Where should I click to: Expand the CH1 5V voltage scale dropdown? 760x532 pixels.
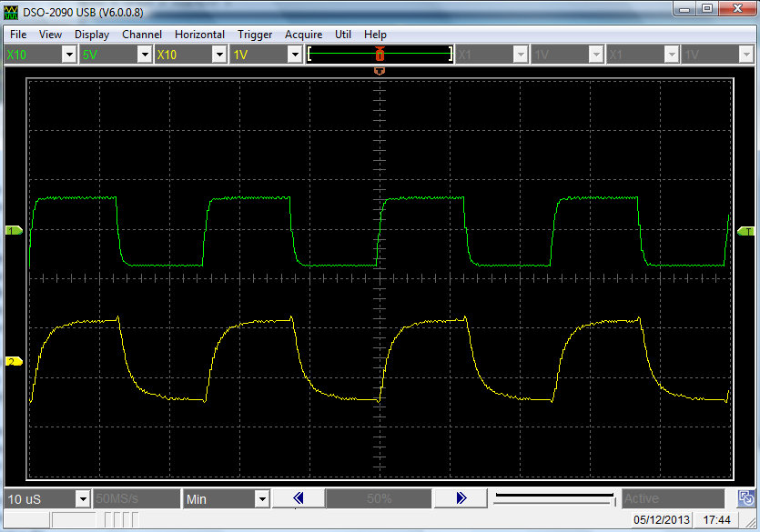[x=144, y=55]
